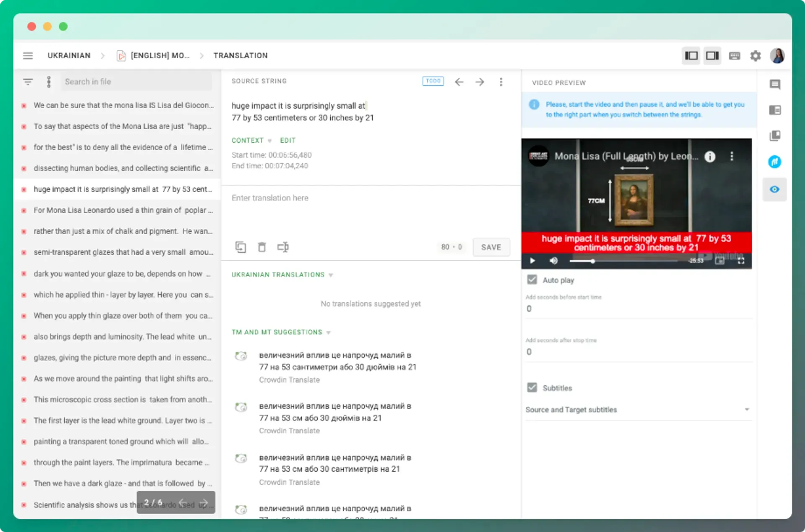Go to next string arrow

[x=480, y=82]
